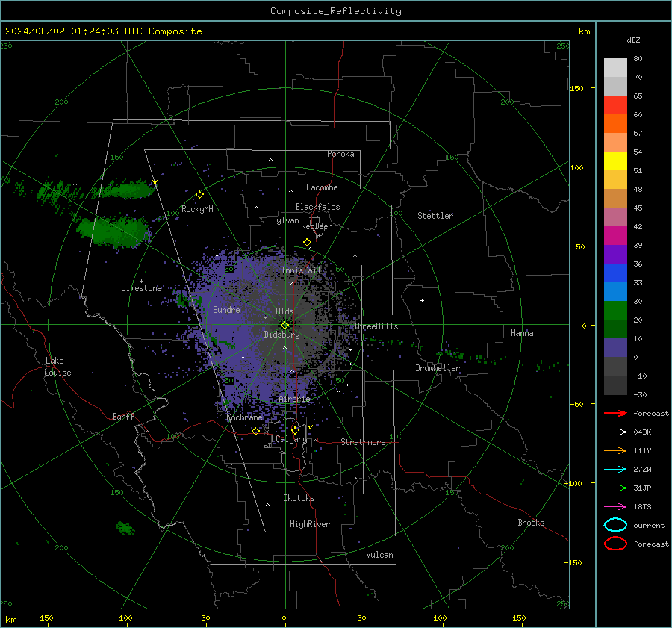
Task: Click the Ponoka city label
Action: click(x=340, y=154)
